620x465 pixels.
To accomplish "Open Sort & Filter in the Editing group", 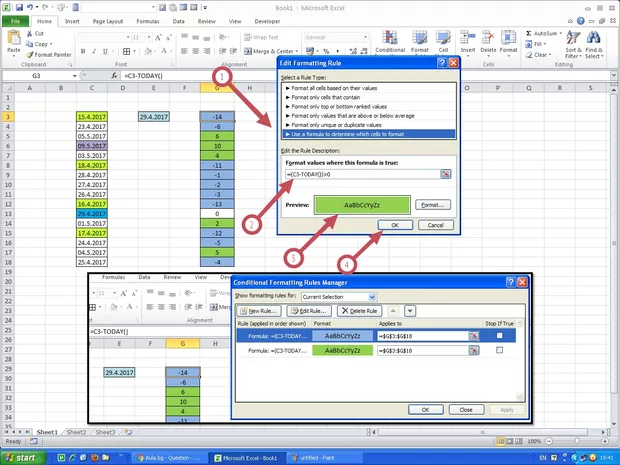I will tap(573, 38).
